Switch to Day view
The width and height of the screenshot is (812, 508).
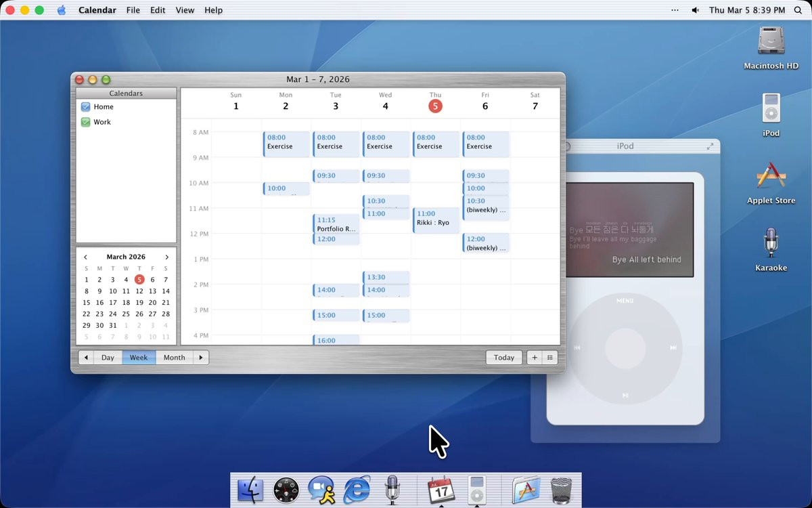coord(108,358)
